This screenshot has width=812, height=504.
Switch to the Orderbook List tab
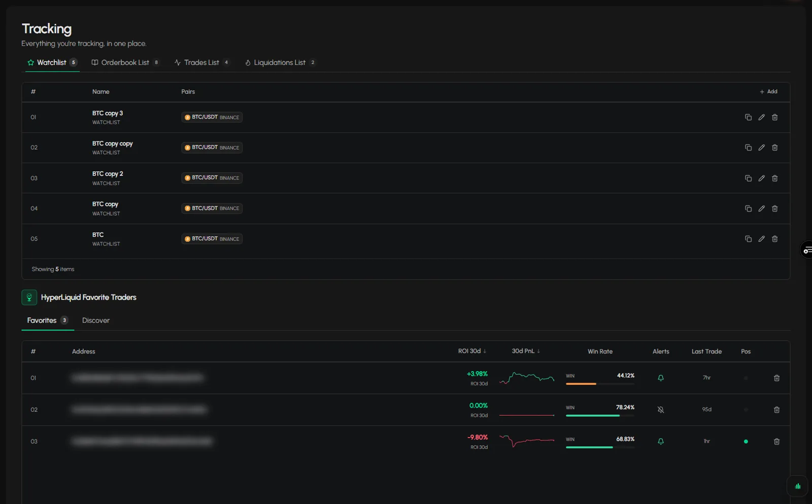125,62
